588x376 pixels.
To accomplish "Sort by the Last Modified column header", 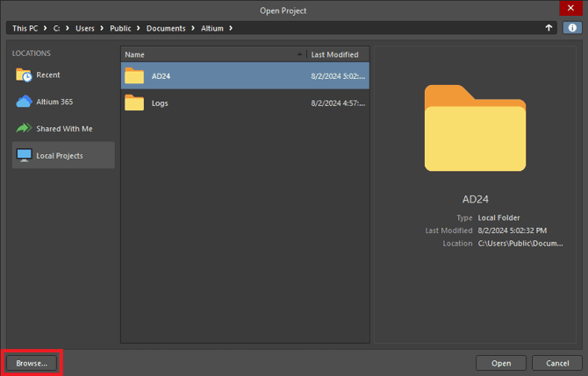I will [338, 54].
